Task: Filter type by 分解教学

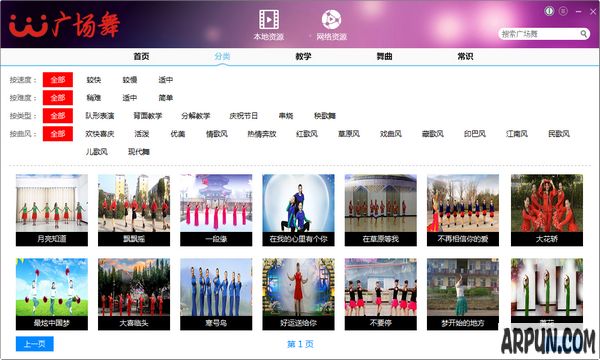Action: [196, 116]
